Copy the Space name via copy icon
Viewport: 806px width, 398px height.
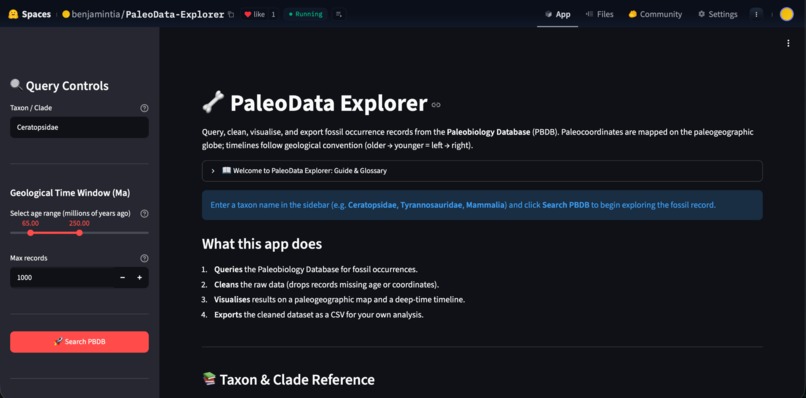point(231,14)
